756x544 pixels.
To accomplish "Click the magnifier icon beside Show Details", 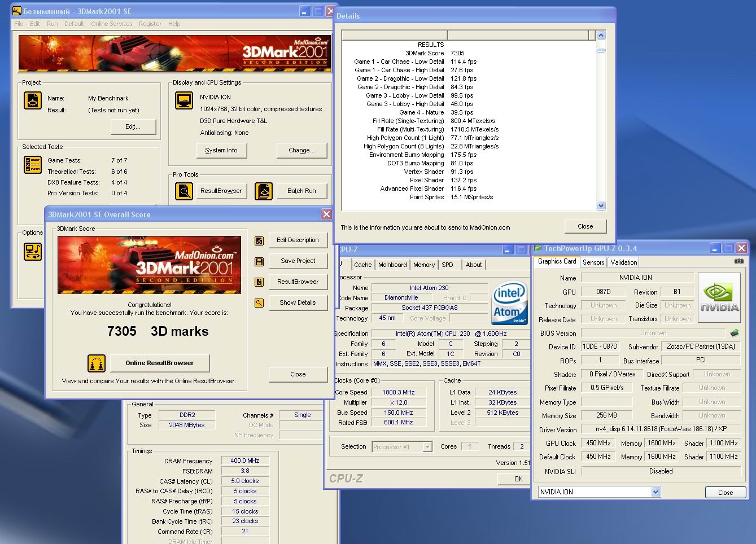I will (x=259, y=302).
